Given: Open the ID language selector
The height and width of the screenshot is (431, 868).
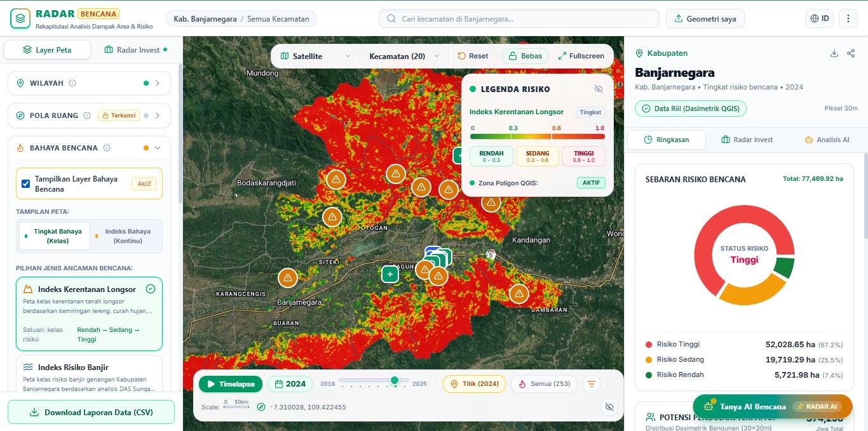Looking at the screenshot, I should coord(820,18).
